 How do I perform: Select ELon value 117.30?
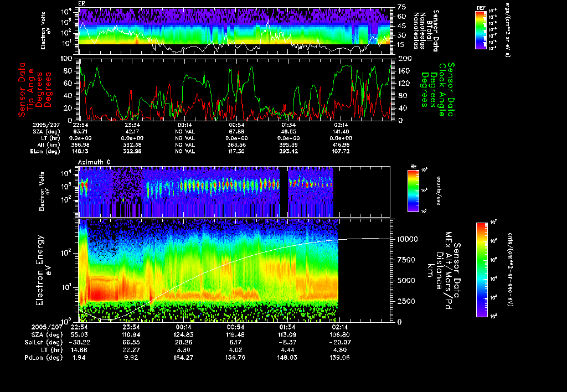(236, 151)
